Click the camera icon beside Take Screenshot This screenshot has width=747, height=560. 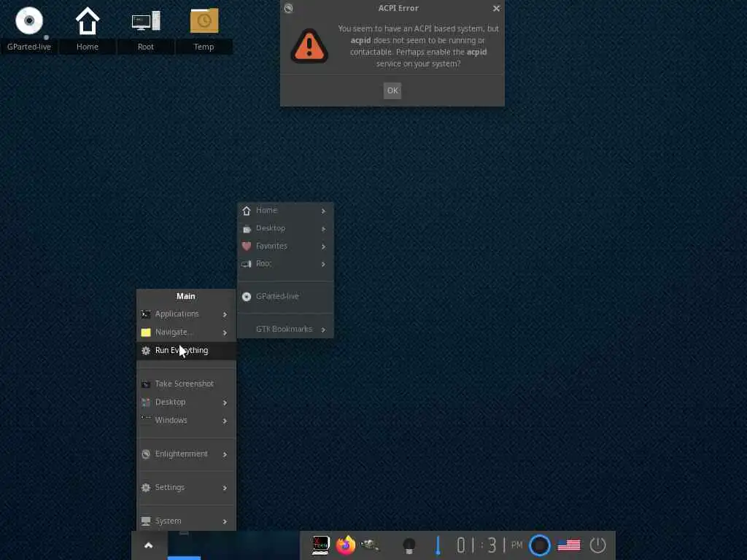pyautogui.click(x=146, y=384)
